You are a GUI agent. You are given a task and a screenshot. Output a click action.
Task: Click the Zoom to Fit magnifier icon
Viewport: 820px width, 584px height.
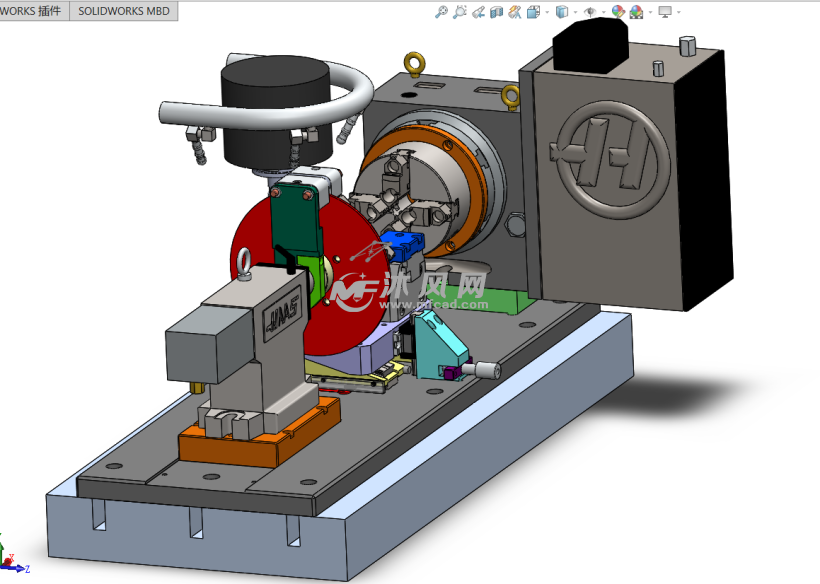(441, 12)
